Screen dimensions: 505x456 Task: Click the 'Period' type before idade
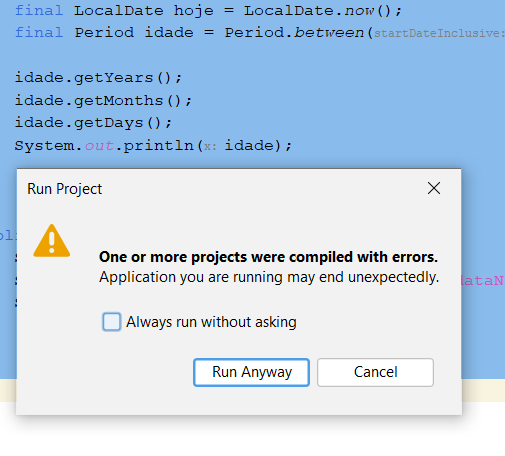pos(104,33)
